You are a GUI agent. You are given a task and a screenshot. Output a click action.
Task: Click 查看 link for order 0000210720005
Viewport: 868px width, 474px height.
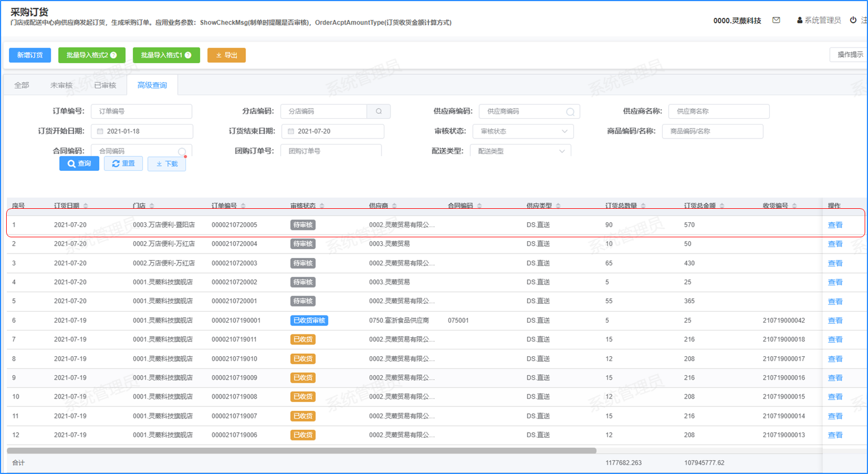click(x=835, y=225)
